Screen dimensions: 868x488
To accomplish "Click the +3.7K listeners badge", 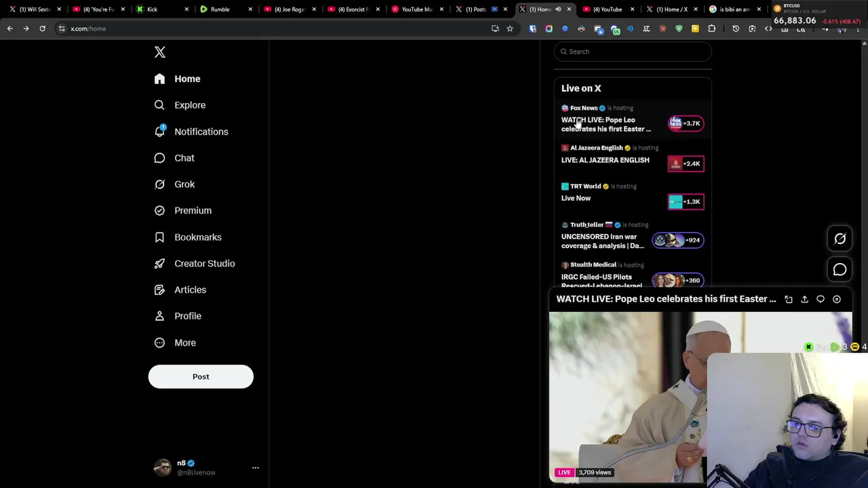I will [x=686, y=123].
